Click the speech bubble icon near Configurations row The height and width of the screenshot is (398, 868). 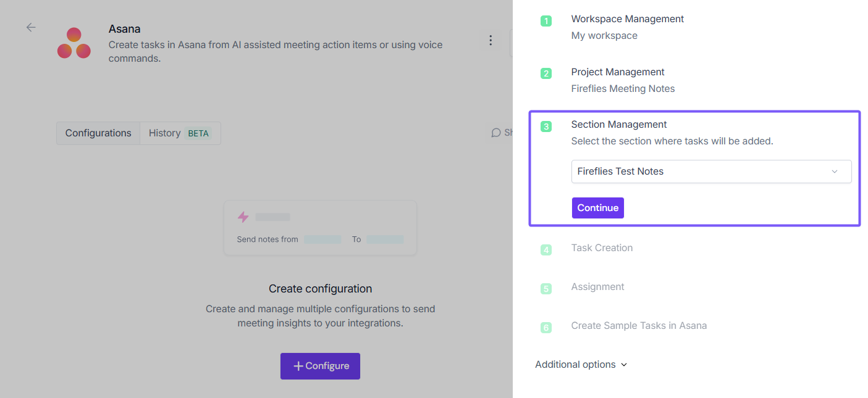tap(495, 133)
